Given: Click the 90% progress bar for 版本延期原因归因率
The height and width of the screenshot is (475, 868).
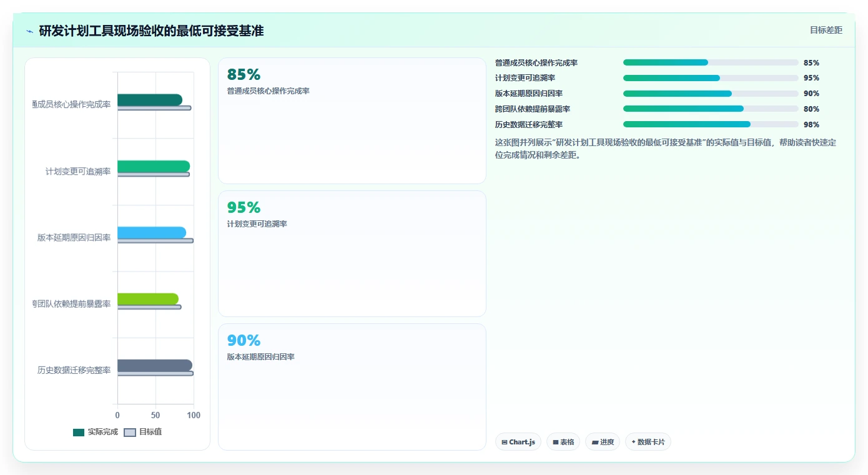Looking at the screenshot, I should tap(711, 94).
